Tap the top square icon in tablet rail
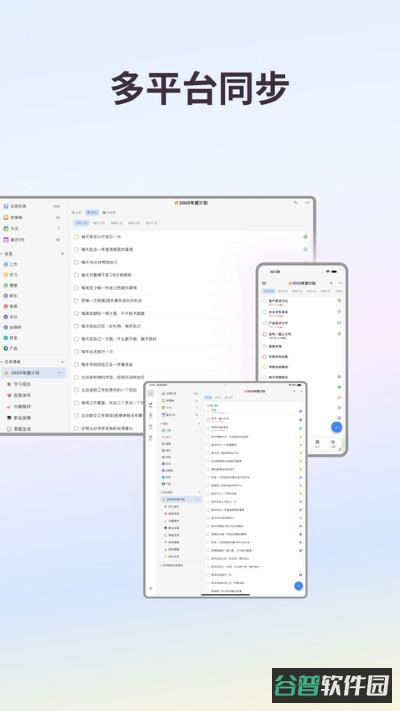The height and width of the screenshot is (711, 400). 151,393
